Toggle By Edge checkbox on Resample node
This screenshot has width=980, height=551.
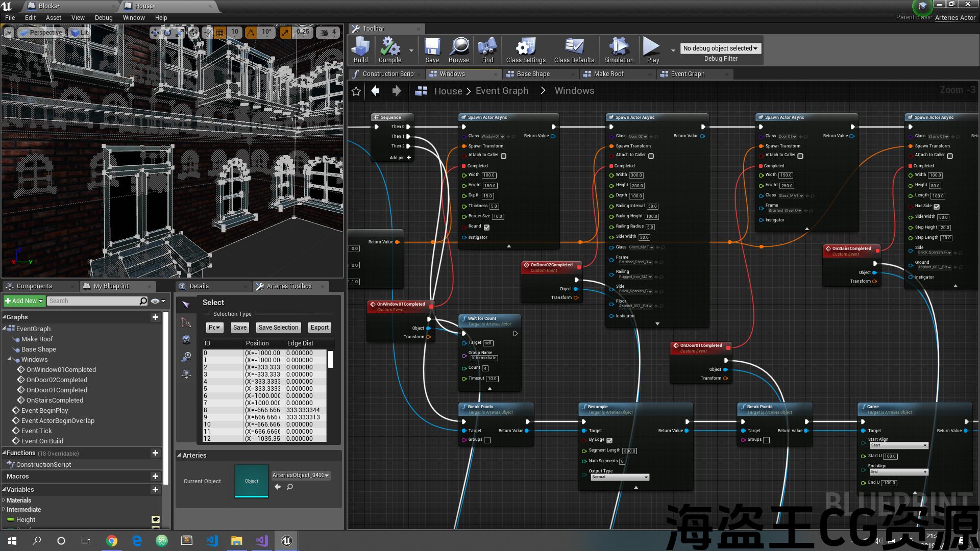609,440
